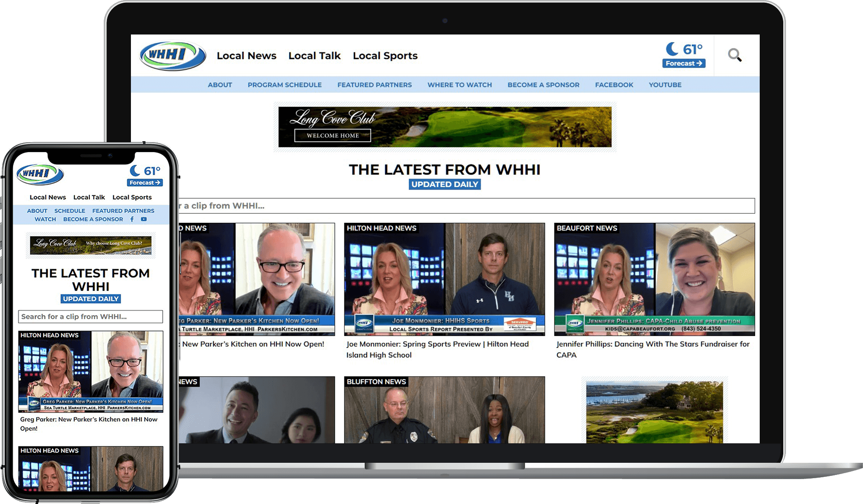Tap the Greg Parker video thumbnail on phone

click(91, 371)
